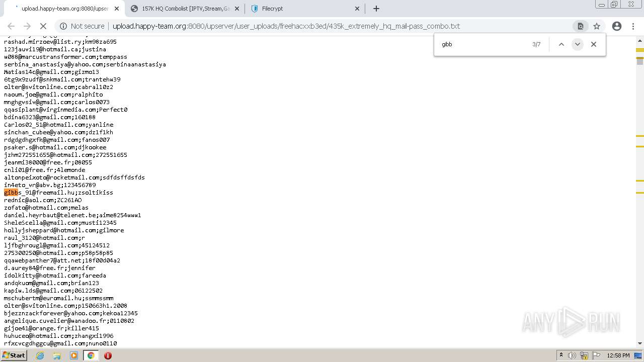
Task: Close the find bar
Action: [594, 44]
